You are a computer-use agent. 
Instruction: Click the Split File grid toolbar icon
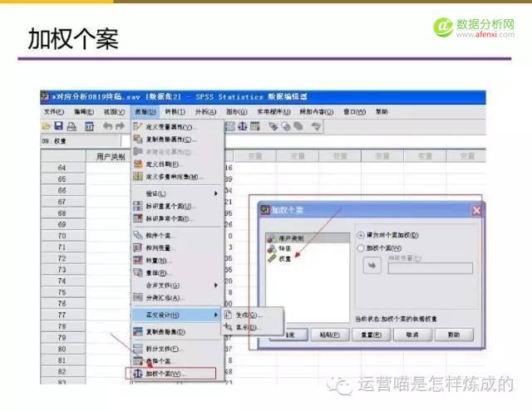pyautogui.click(x=230, y=126)
